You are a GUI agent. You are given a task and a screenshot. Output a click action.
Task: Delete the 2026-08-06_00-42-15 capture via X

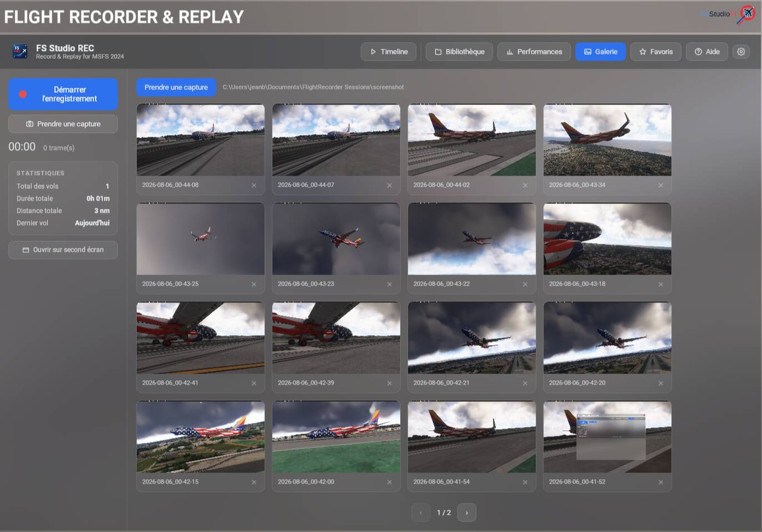point(254,482)
